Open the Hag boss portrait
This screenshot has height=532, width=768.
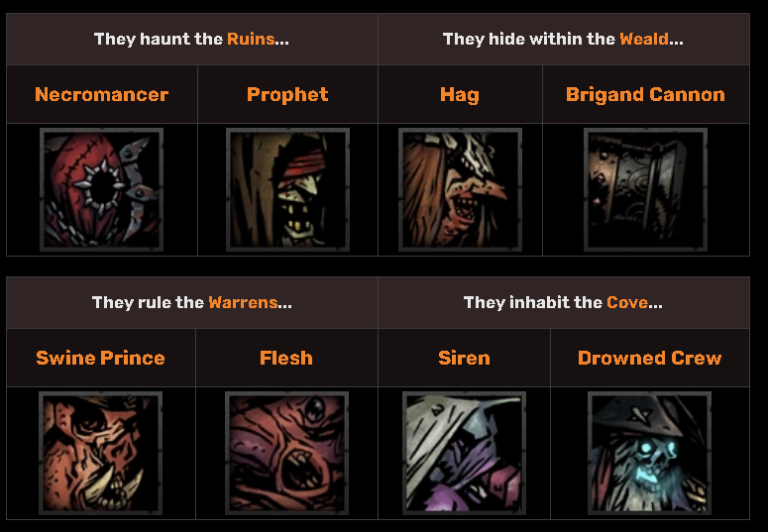coord(460,189)
